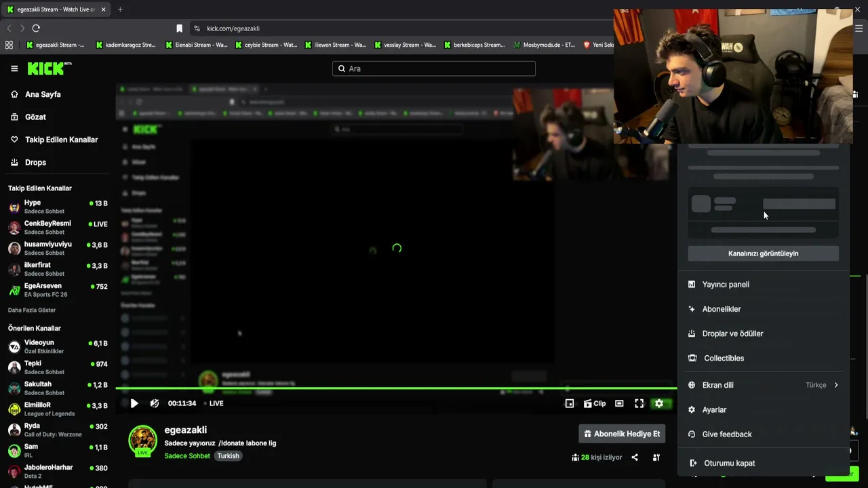
Task: Open the husamviyuviyu channel in sidebar
Action: coord(58,248)
